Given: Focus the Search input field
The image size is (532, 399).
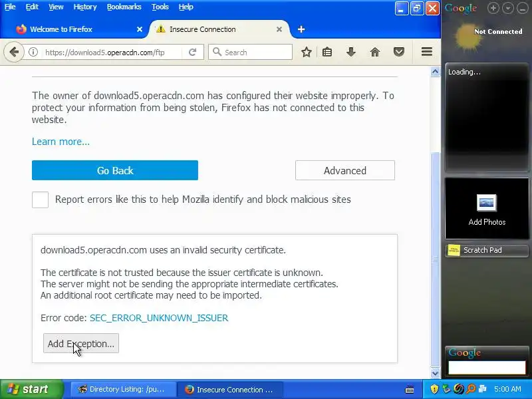Looking at the screenshot, I should [251, 52].
